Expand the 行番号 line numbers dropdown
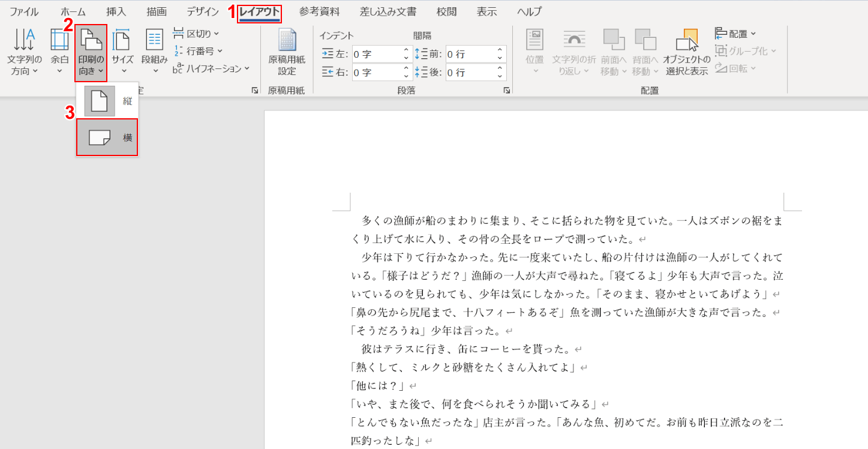Viewport: 868px width, 449px height. tap(198, 51)
